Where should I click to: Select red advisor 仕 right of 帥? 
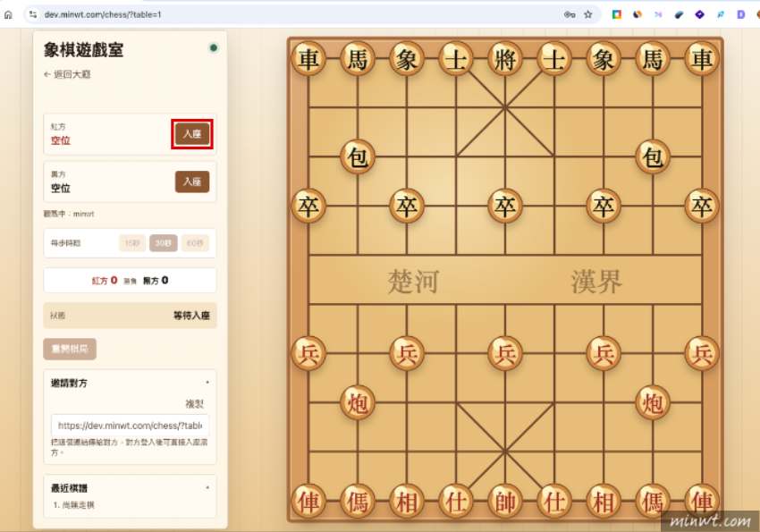click(x=554, y=501)
